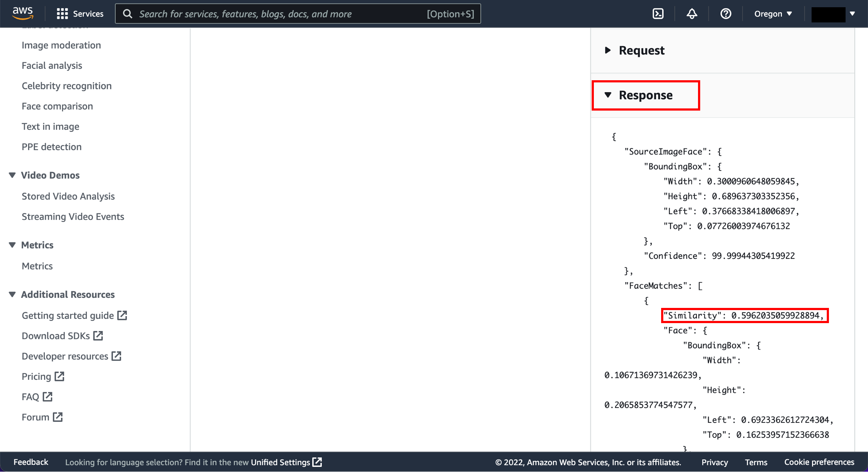Click the notifications bell icon
Image resolution: width=868 pixels, height=472 pixels.
pyautogui.click(x=691, y=13)
